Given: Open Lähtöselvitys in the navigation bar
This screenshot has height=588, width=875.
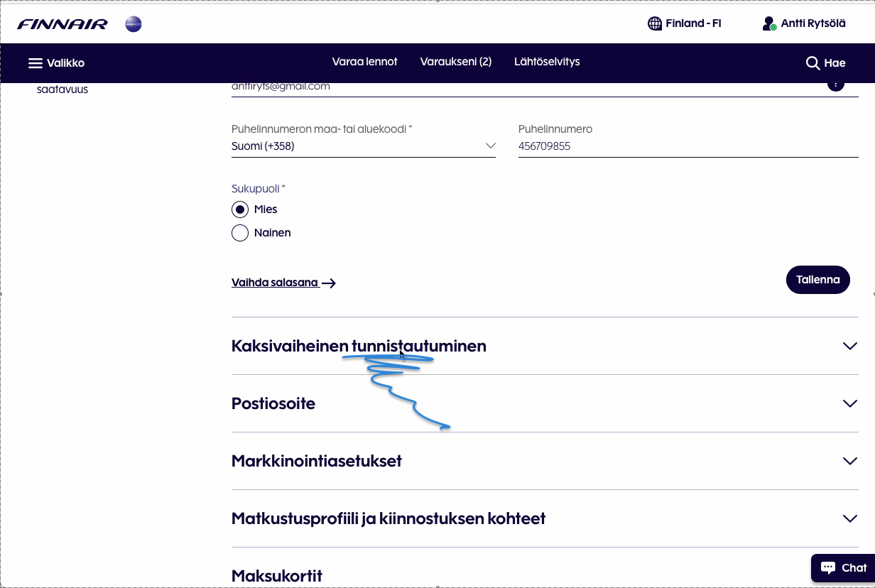Looking at the screenshot, I should [x=547, y=62].
